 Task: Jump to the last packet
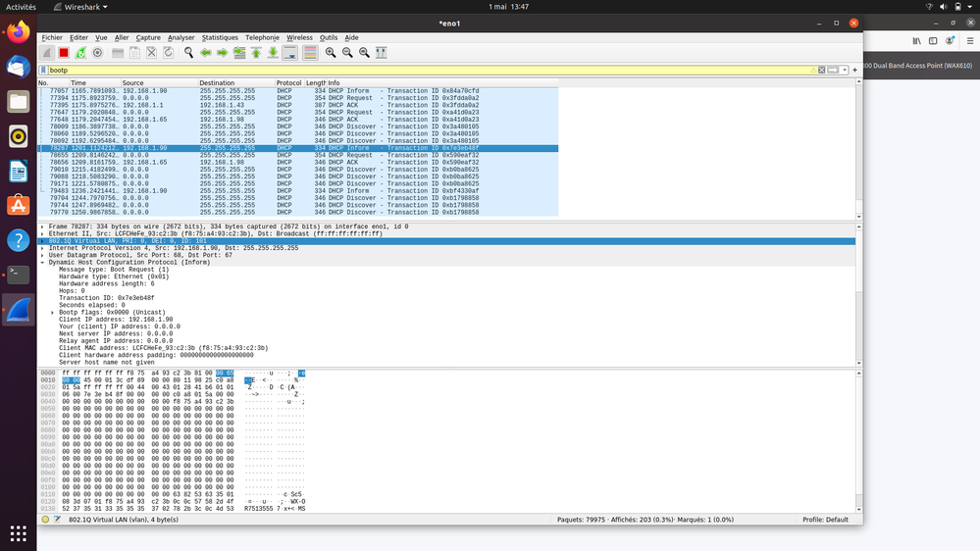point(273,53)
